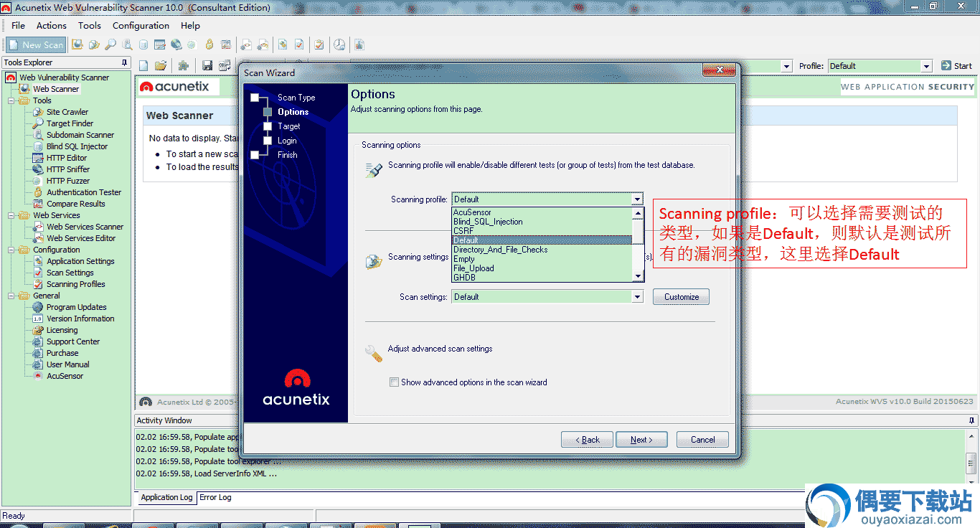
Task: Click the pin icon of the Activity Window
Action: (972, 420)
